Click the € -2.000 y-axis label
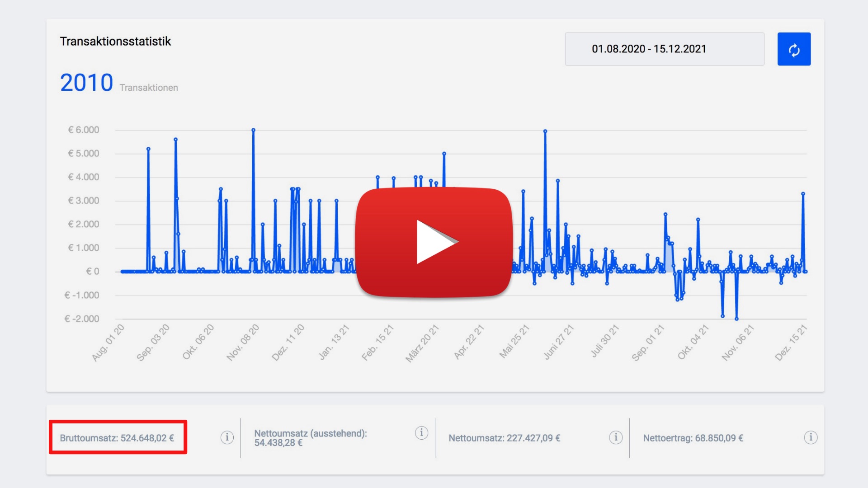The height and width of the screenshot is (488, 868). (82, 319)
